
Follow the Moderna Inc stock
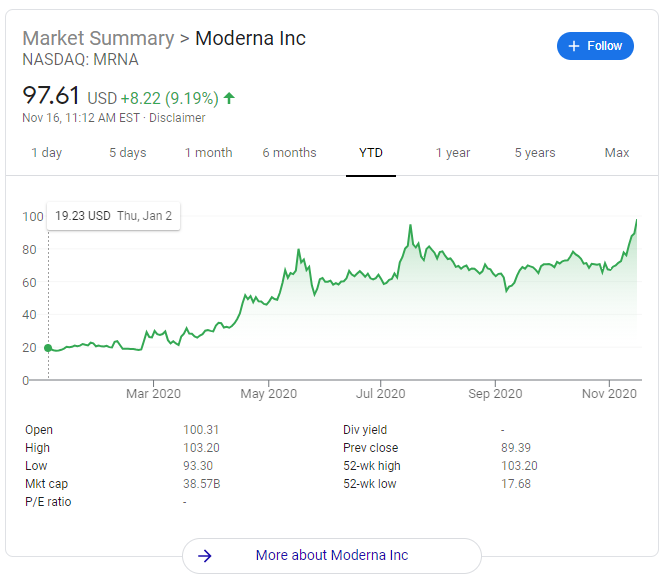click(595, 46)
